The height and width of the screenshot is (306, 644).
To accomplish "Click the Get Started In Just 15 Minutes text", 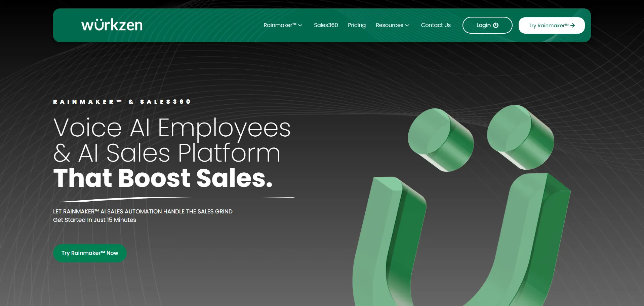I will [x=94, y=220].
